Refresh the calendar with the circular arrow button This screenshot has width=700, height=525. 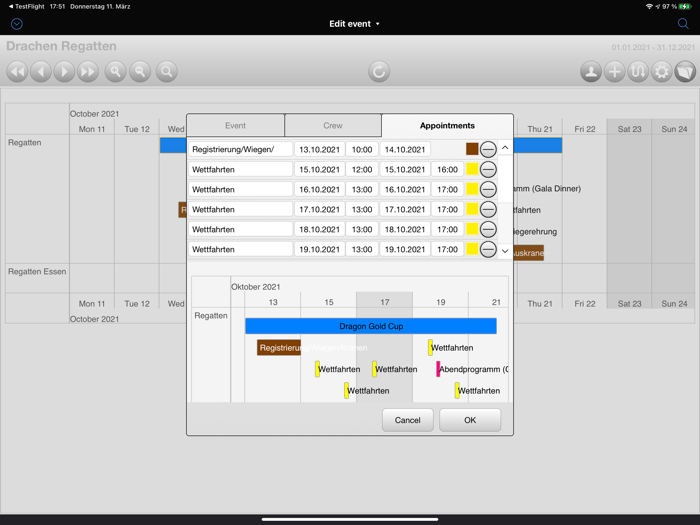click(x=379, y=71)
